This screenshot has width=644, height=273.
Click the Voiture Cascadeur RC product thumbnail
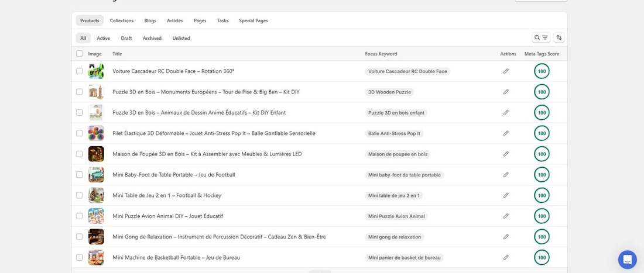96,71
